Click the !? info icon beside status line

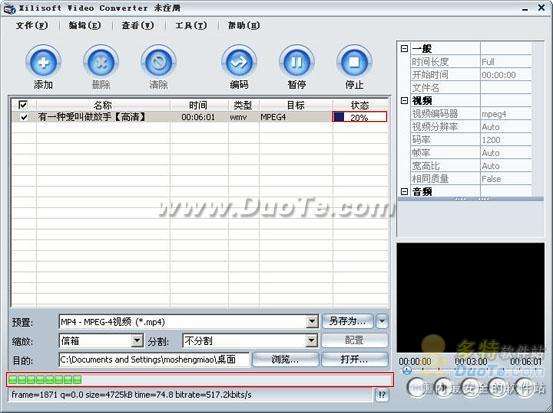click(382, 395)
